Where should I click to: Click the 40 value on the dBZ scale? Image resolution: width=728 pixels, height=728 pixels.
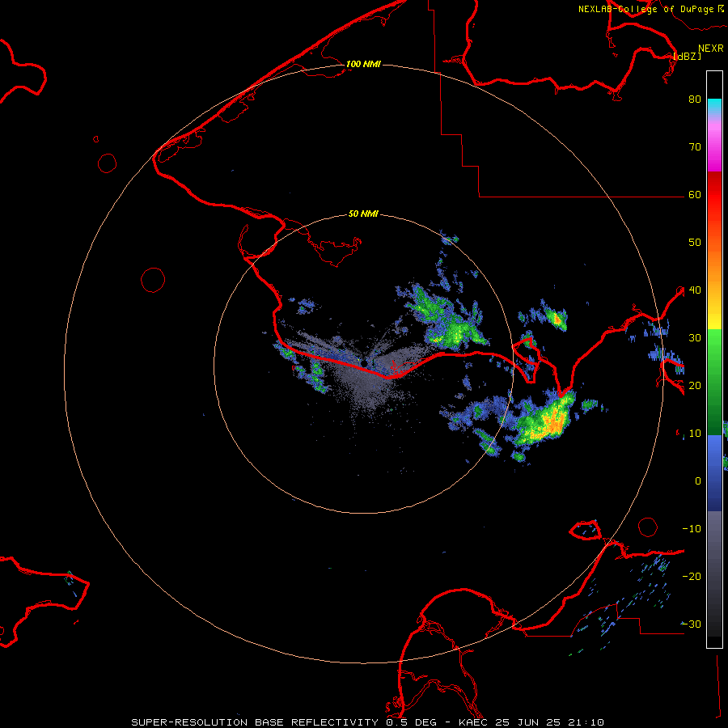(x=695, y=290)
